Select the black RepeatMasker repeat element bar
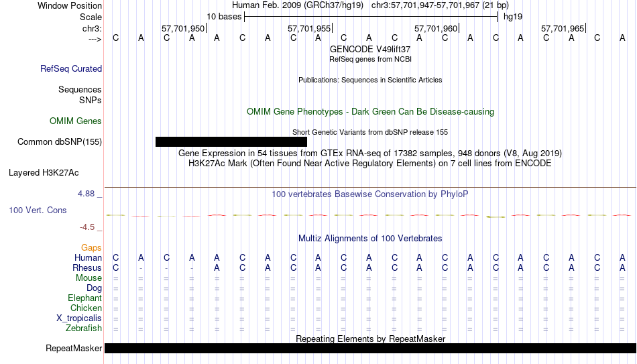 pyautogui.click(x=371, y=348)
